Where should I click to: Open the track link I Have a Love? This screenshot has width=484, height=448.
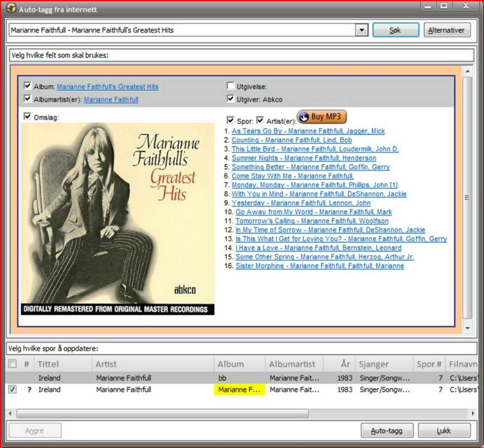319,248
